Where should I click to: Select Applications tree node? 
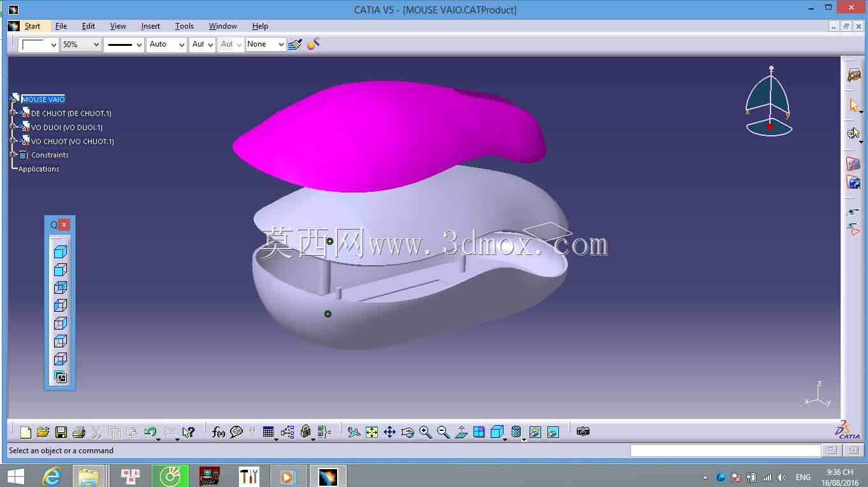(x=39, y=169)
